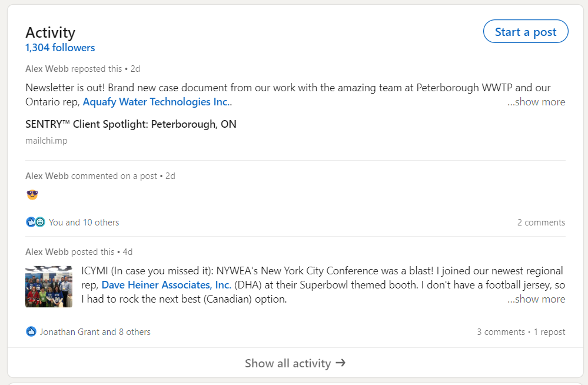Image resolution: width=588 pixels, height=385 pixels.
Task: Expand the NYWEA post with show more
Action: [536, 299]
